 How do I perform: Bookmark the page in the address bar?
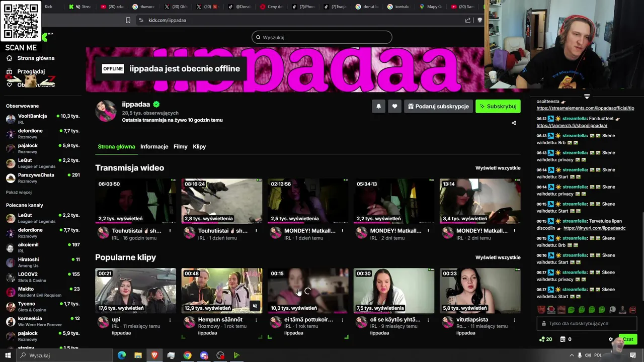point(128,20)
